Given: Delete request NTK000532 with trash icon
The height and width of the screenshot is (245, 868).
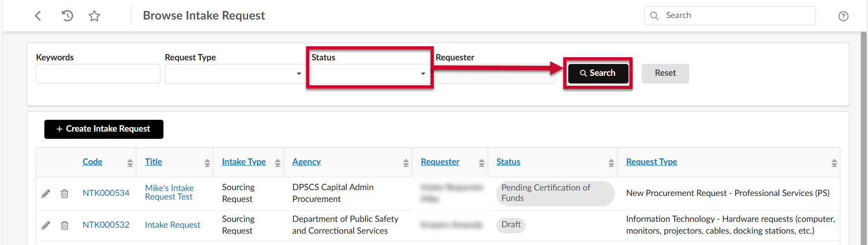Looking at the screenshot, I should pos(65,225).
